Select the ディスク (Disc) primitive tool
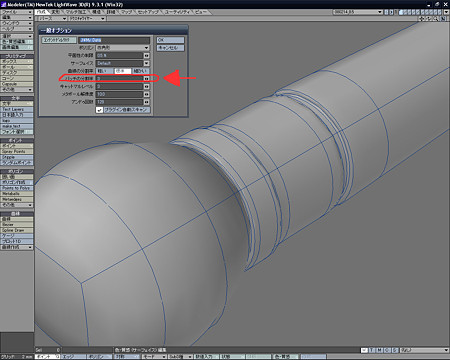This screenshot has height=360, width=450. [x=17, y=73]
